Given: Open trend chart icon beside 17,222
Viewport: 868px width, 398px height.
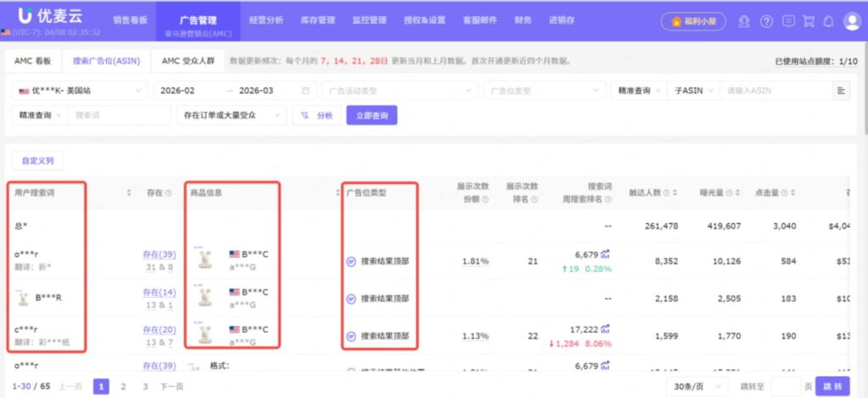Looking at the screenshot, I should tap(605, 328).
